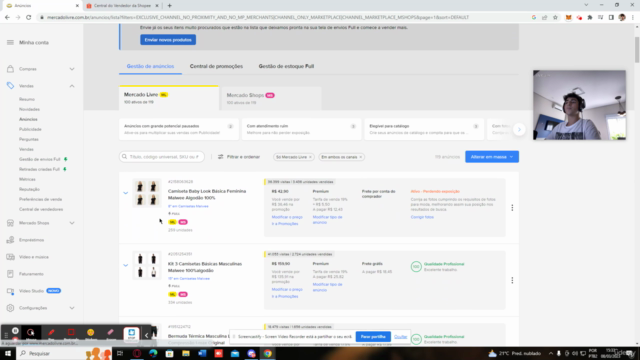Click the Vendas tag icon

tap(10, 86)
